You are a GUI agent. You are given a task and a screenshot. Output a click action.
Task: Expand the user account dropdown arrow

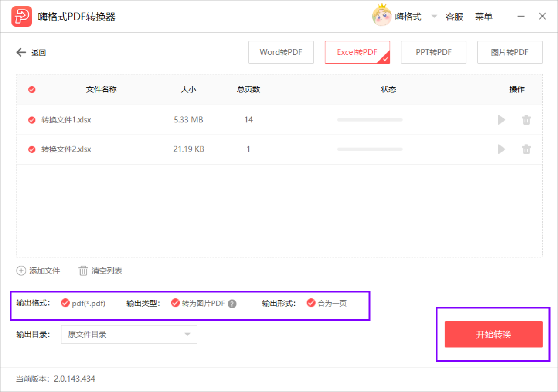point(434,17)
